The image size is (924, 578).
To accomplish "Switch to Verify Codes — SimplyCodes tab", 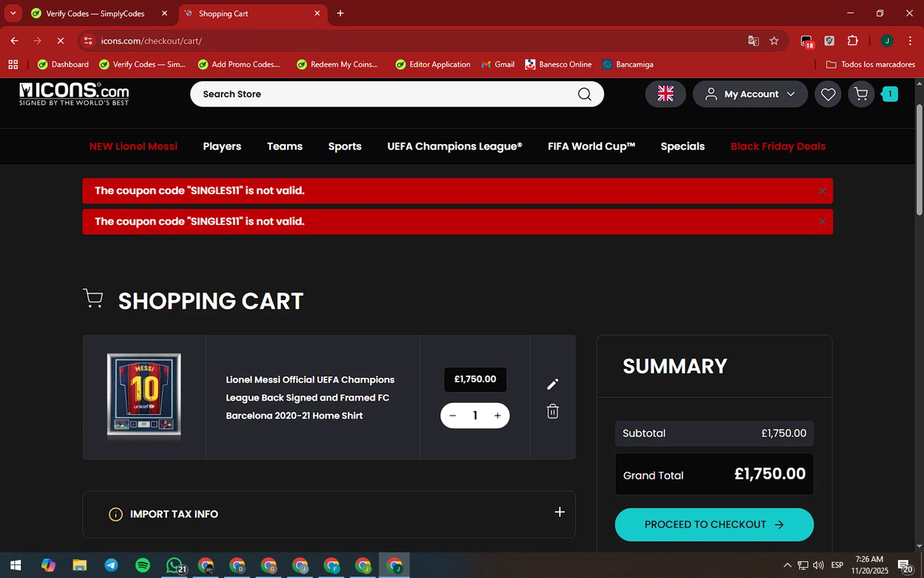I will pyautogui.click(x=95, y=14).
